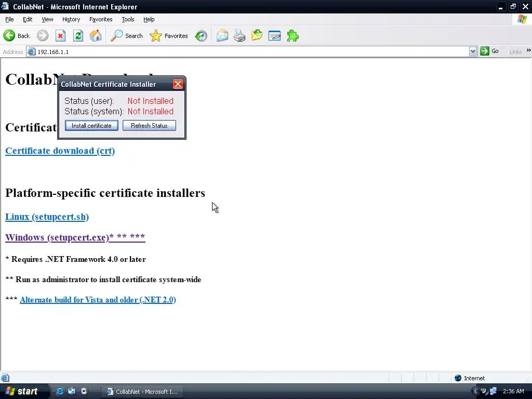Click the green puzzle piece toolbar icon

pyautogui.click(x=292, y=36)
